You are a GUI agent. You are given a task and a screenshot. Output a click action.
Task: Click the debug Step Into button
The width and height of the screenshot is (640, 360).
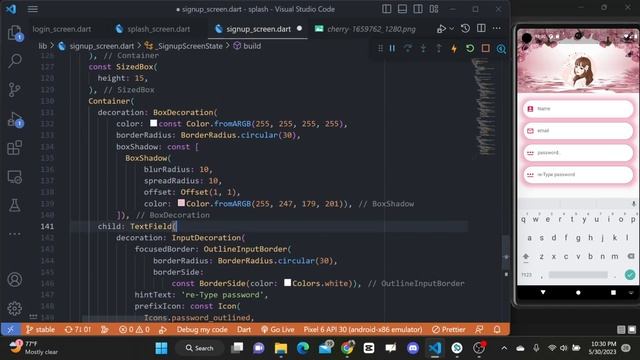[423, 49]
